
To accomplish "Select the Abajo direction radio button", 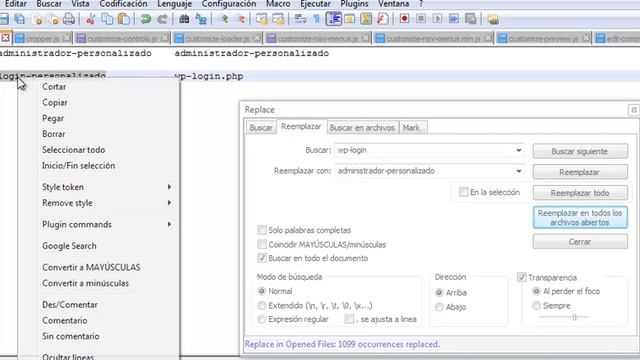I will [x=439, y=307].
